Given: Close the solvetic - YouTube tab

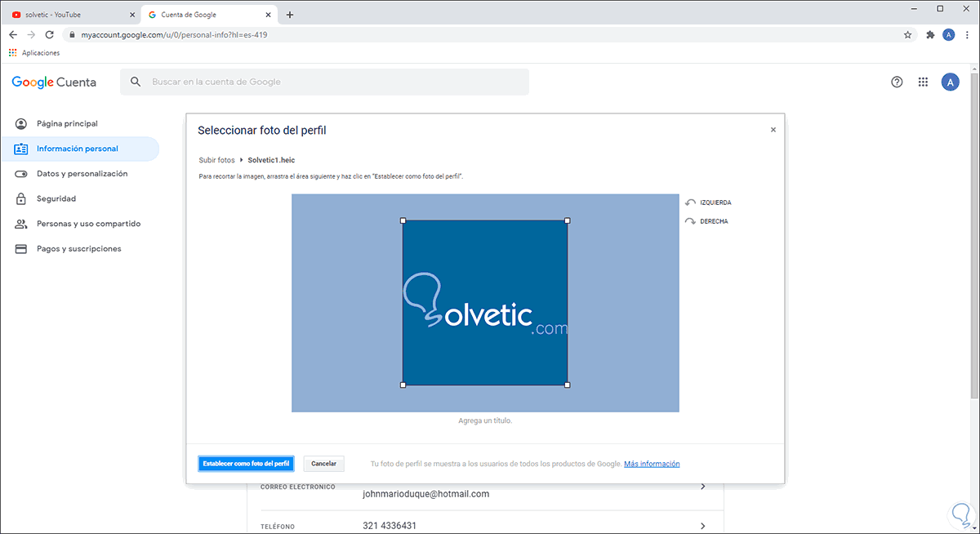Looking at the screenshot, I should point(132,15).
